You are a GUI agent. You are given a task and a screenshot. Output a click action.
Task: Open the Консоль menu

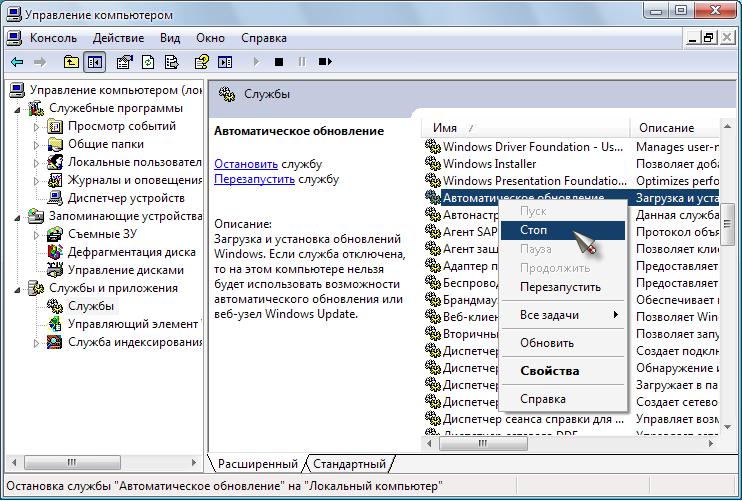click(53, 38)
